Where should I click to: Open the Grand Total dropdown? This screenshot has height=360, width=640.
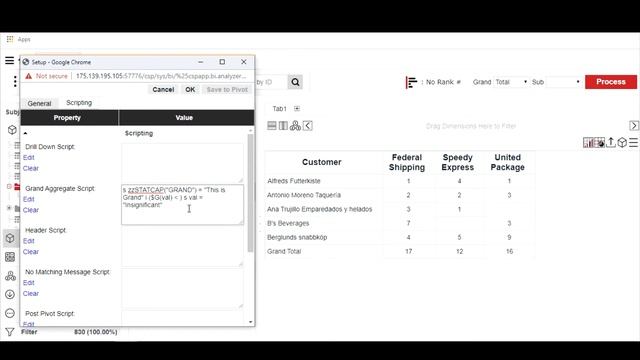point(511,82)
